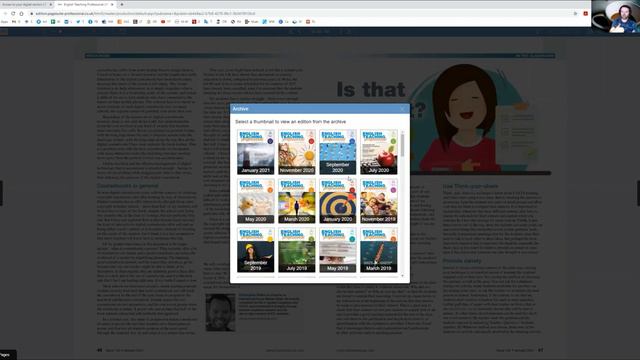The width and height of the screenshot is (640, 360).
Task: Click the Archive list scroll-down arrow
Action: (x=403, y=276)
